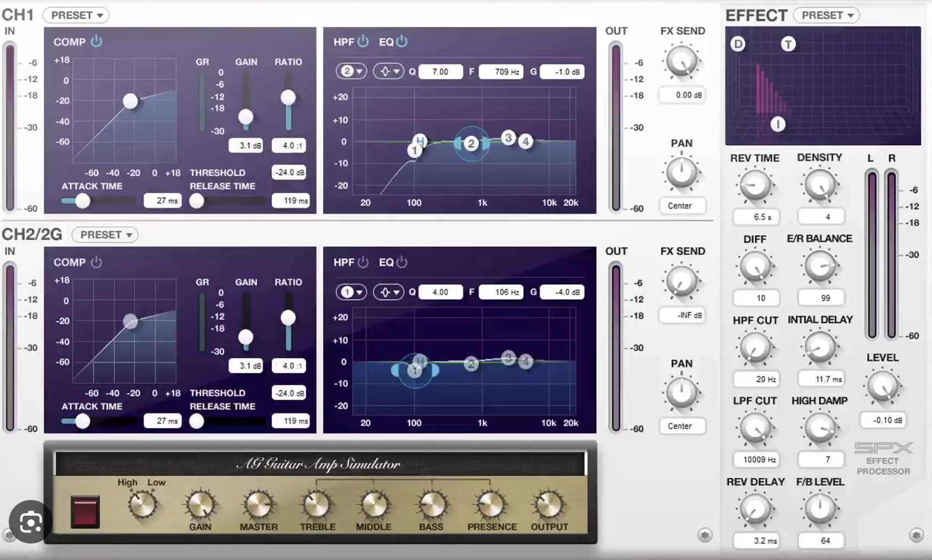The height and width of the screenshot is (560, 932).
Task: Click the REV DELAY knob
Action: point(755,509)
